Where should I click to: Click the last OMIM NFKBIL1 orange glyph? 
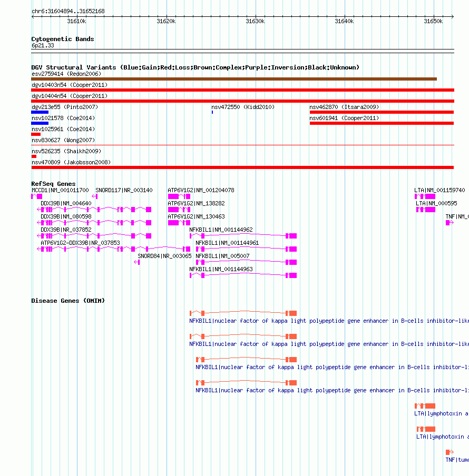[246, 382]
